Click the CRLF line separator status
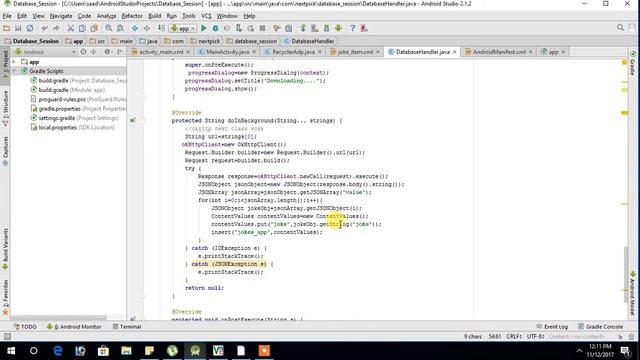 [513, 337]
